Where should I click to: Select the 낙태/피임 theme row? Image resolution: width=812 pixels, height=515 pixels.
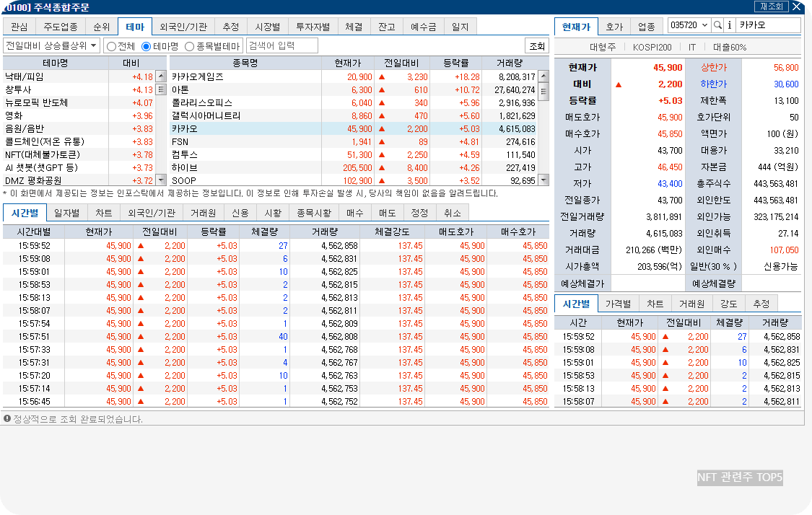click(x=79, y=76)
